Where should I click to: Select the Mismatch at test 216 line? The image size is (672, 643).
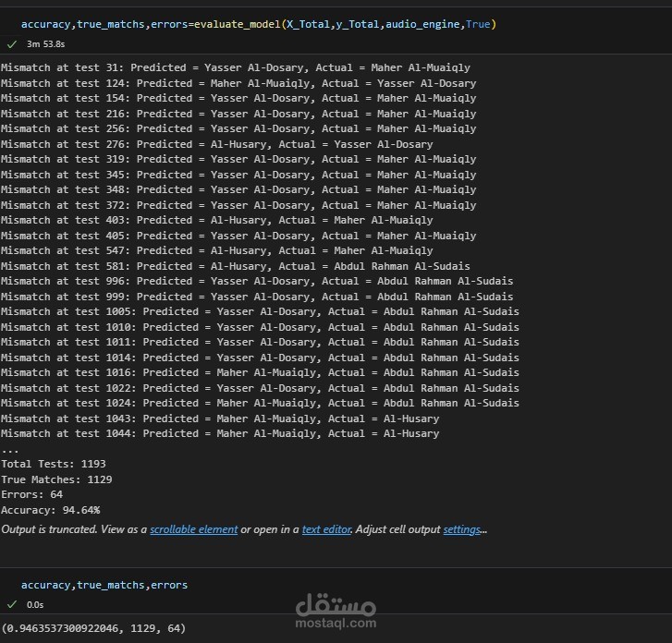click(x=238, y=114)
